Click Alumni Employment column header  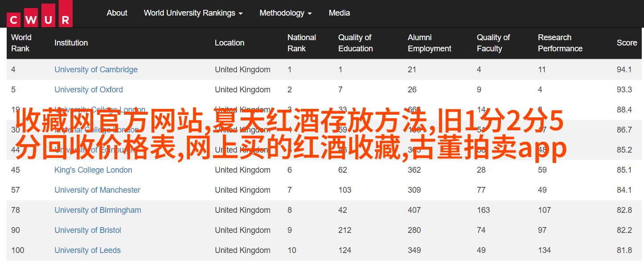coord(430,43)
